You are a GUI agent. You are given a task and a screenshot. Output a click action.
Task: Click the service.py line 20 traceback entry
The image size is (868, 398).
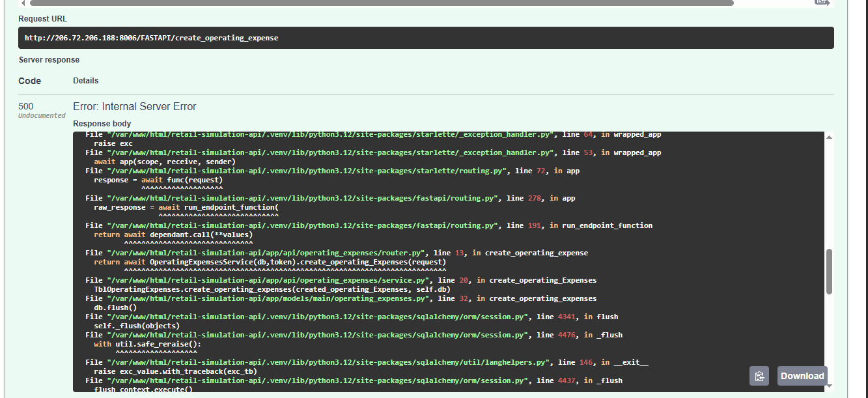click(341, 280)
